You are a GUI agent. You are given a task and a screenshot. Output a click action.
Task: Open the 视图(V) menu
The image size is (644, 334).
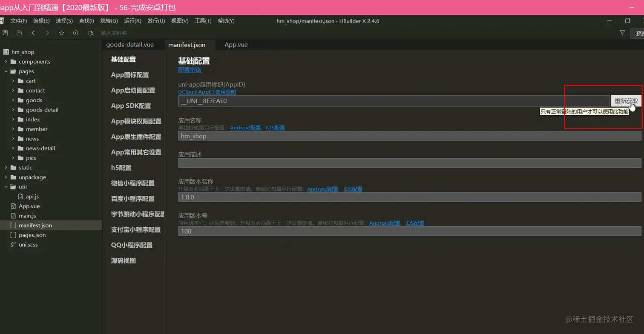point(180,21)
